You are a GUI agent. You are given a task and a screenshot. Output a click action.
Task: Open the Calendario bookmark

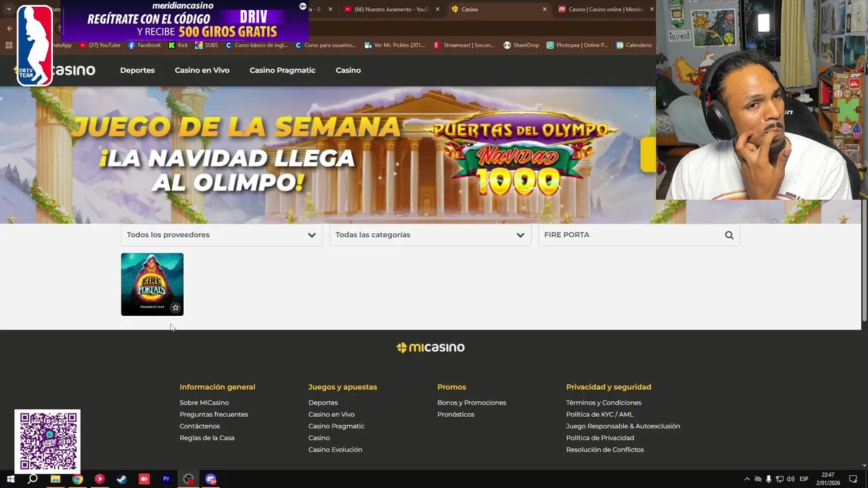tap(634, 45)
